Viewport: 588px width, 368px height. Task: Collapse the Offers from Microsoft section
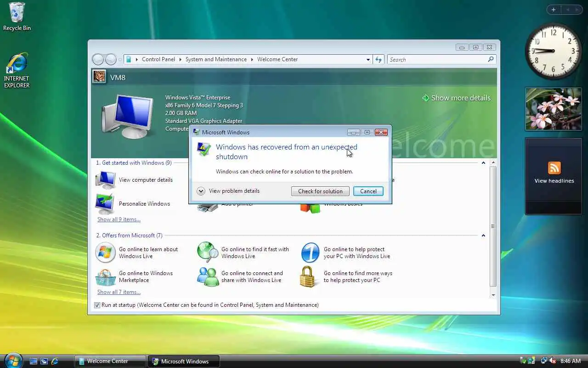[x=483, y=236]
